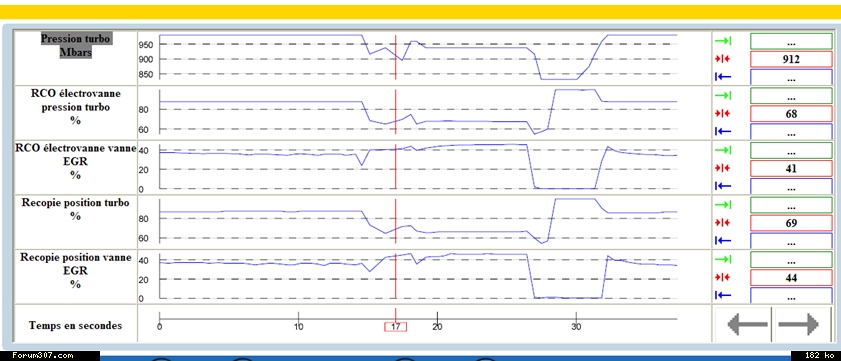Image resolution: width=841 pixels, height=361 pixels.
Task: Click green arrow icon in Pression turbo row
Action: point(723,41)
